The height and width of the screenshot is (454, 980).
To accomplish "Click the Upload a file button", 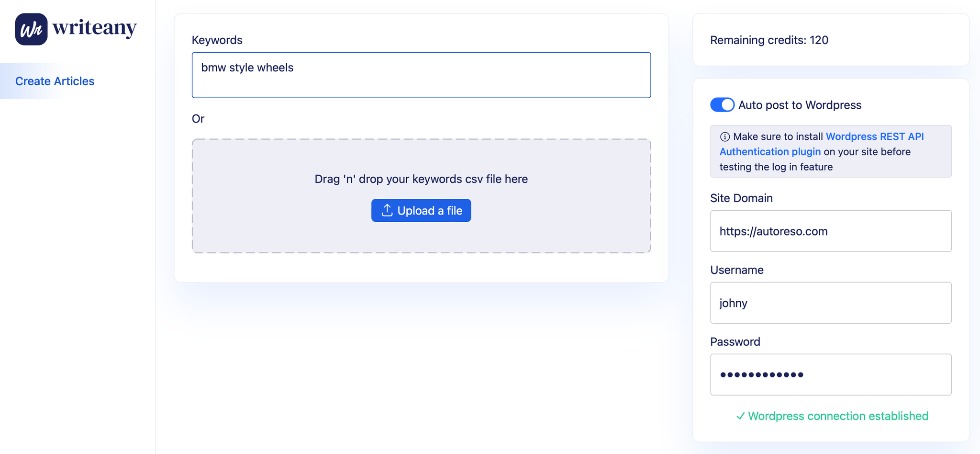I will (421, 211).
